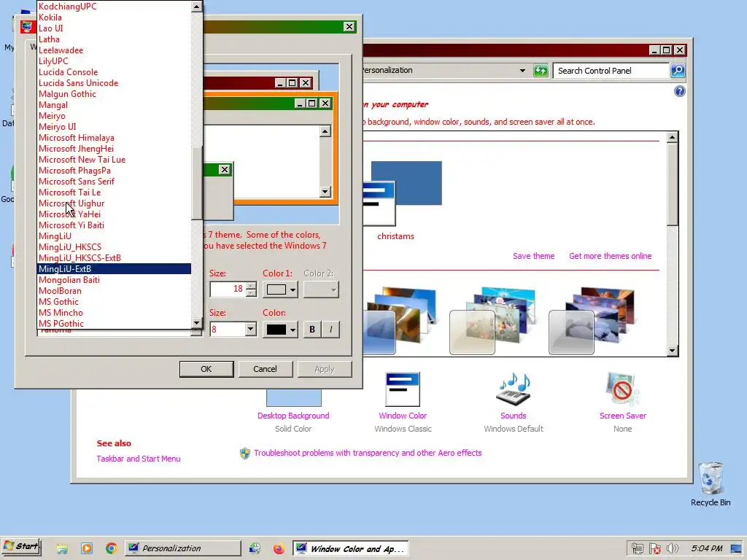Screen dimensions: 747x560
Task: Choose Meiryo UI from the font list
Action: pos(57,127)
